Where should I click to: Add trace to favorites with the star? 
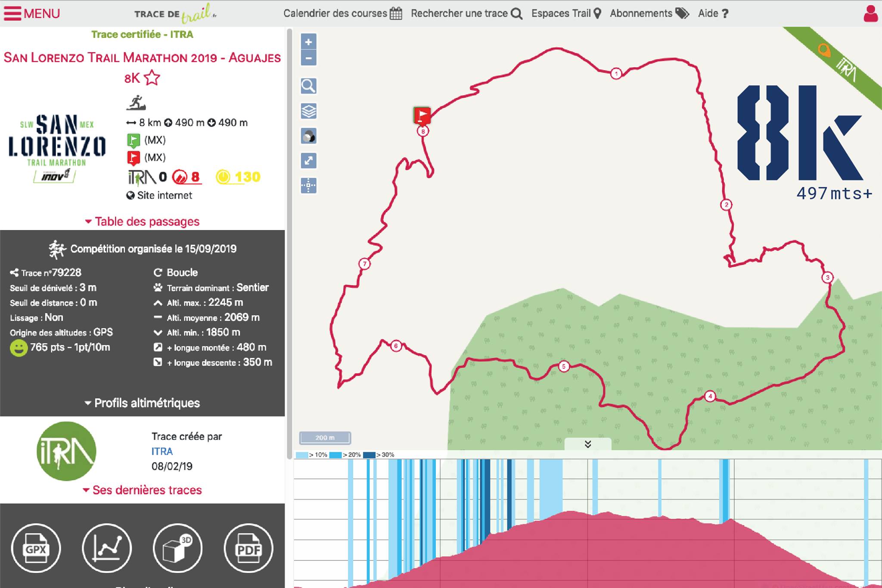click(152, 78)
